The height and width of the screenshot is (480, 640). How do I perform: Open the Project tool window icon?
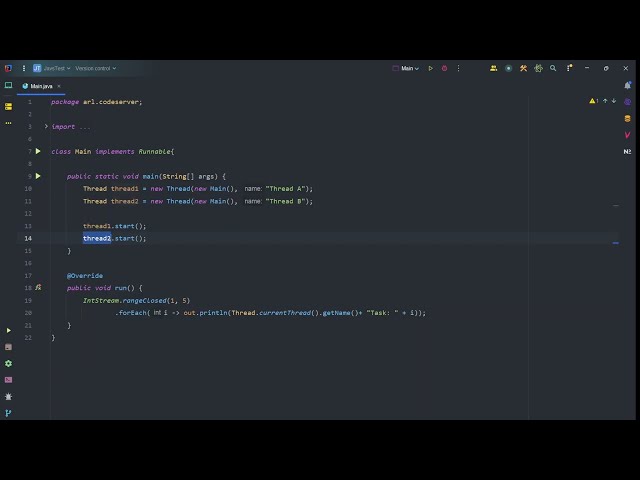pyautogui.click(x=8, y=85)
